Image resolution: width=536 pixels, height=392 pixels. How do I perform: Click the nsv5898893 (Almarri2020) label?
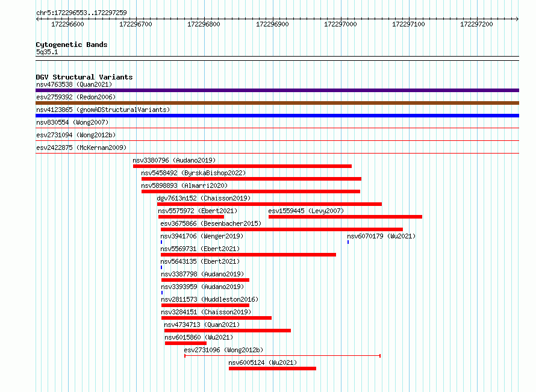(x=184, y=185)
